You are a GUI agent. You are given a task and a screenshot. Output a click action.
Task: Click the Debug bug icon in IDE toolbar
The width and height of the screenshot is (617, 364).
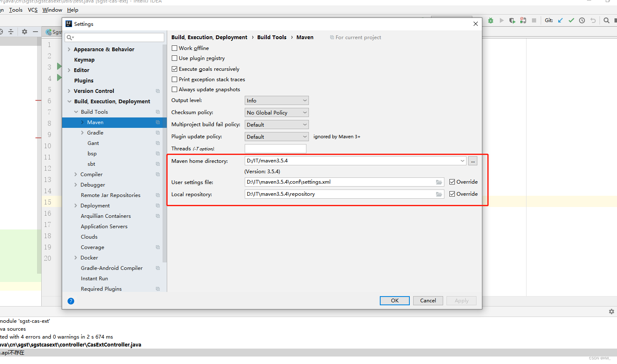(x=491, y=20)
